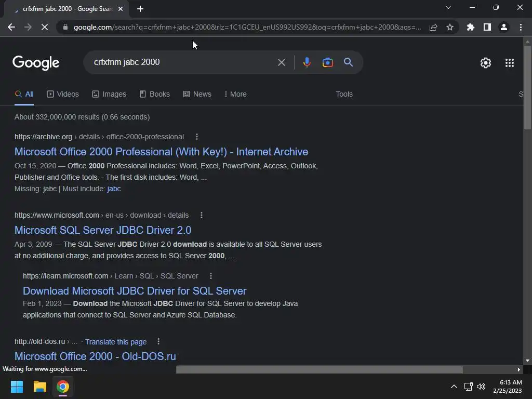The width and height of the screenshot is (532, 399).
Task: Clear the search box text
Action: point(281,62)
